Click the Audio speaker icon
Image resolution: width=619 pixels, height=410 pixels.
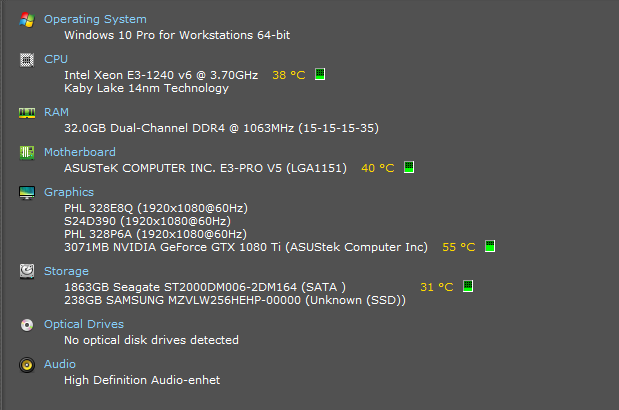point(27,365)
